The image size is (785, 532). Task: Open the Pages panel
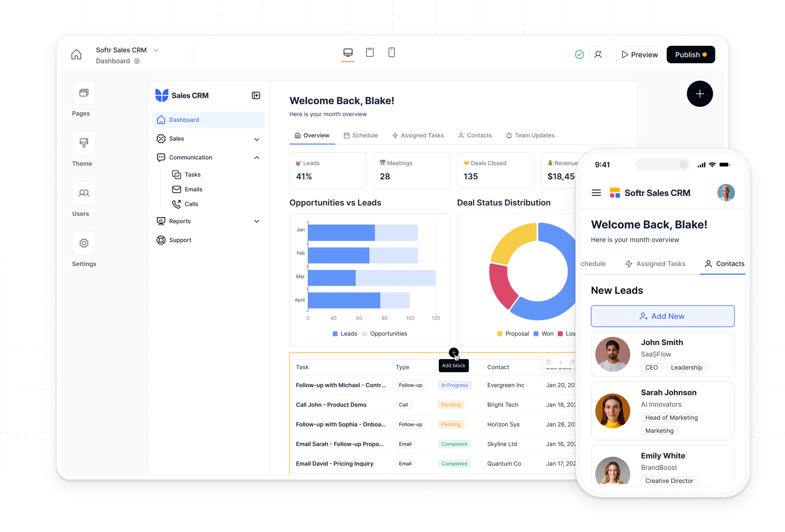click(x=84, y=93)
